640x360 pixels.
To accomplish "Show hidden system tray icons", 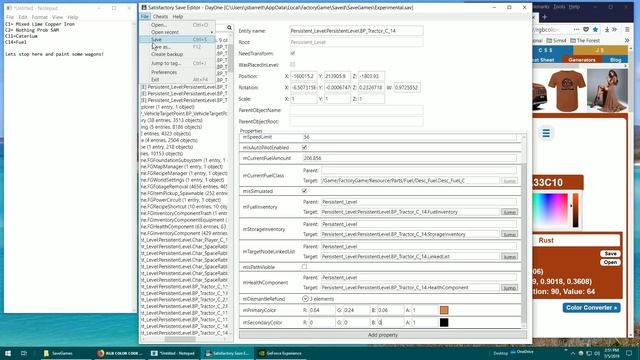I will coord(572,353).
